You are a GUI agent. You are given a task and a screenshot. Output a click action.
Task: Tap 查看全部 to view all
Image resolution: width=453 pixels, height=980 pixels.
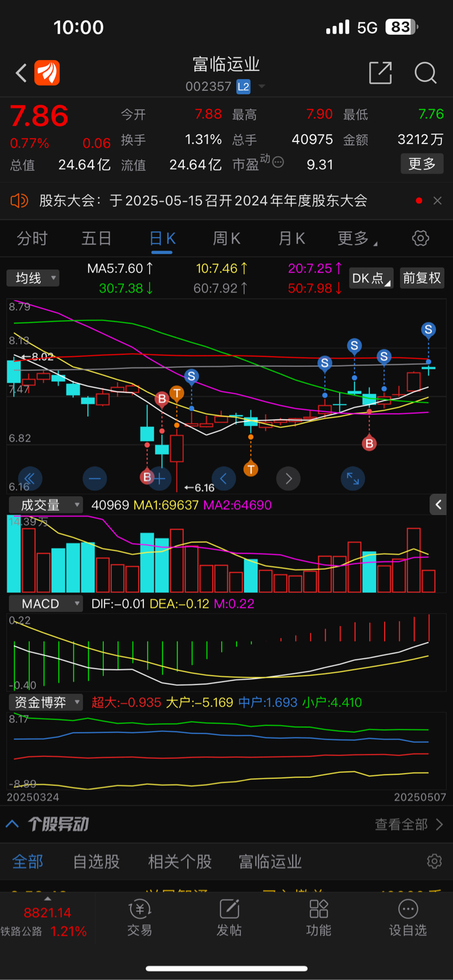409,824
